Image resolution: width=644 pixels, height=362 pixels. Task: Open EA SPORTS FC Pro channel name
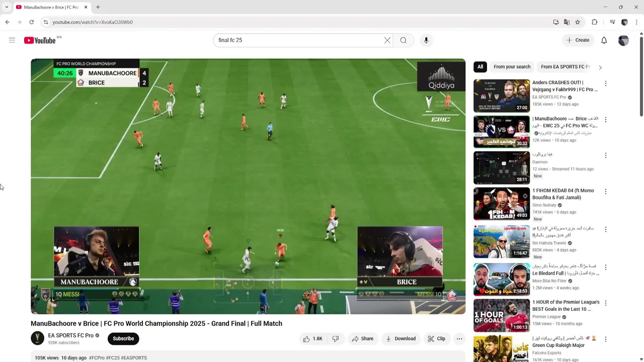point(70,335)
